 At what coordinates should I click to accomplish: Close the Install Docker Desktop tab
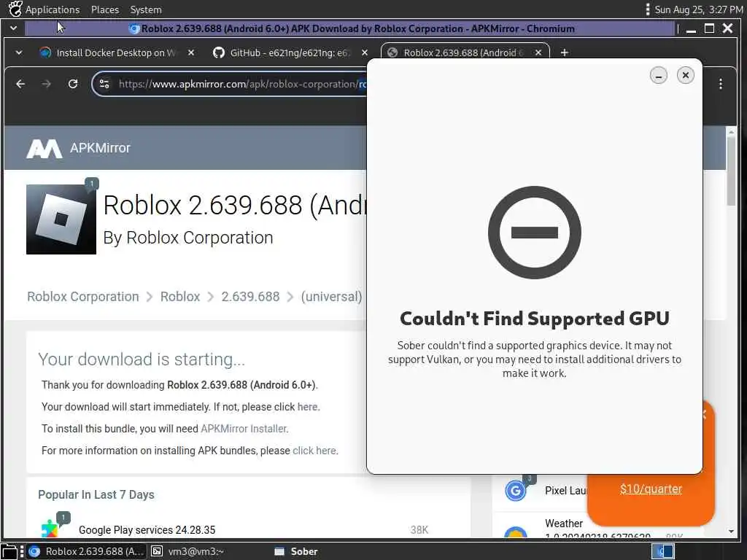click(191, 52)
